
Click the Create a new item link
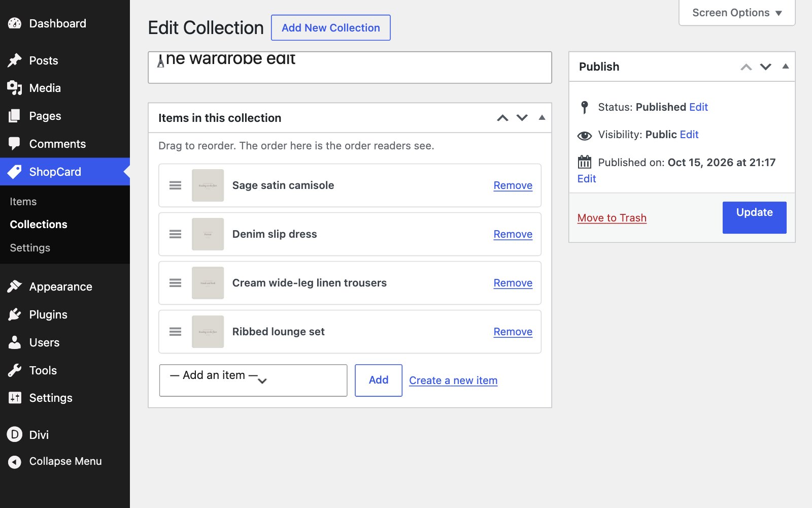click(453, 380)
